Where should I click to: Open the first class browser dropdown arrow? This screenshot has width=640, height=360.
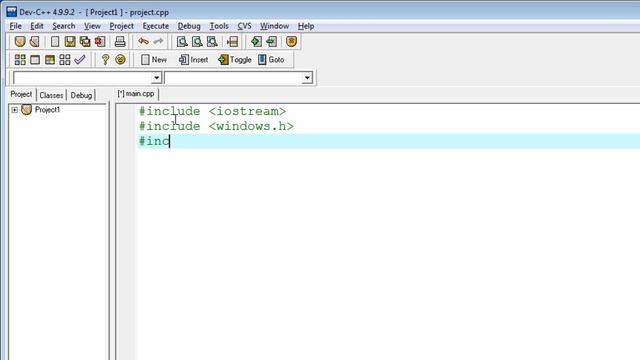[157, 78]
